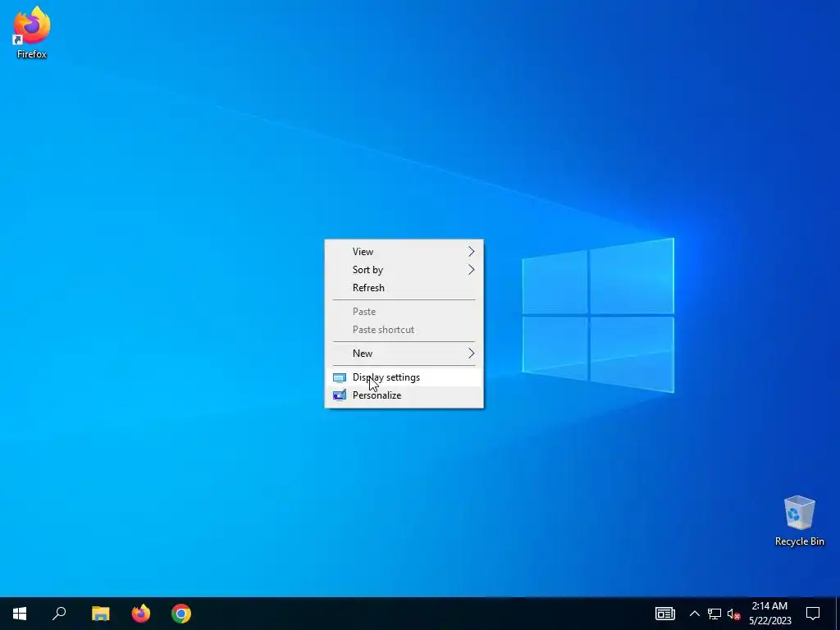Click the Show desktop strip on the taskbar edge
840x630 pixels.
(x=838, y=614)
